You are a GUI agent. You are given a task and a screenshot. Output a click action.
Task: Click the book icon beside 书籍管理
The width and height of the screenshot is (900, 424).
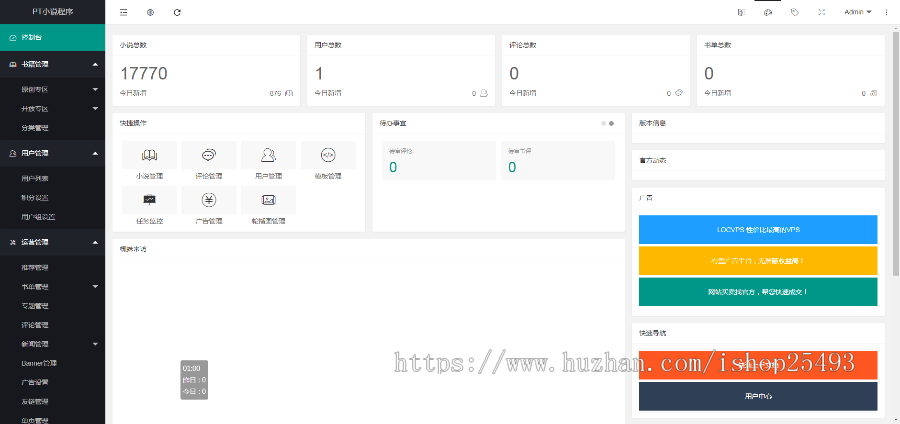coord(13,65)
